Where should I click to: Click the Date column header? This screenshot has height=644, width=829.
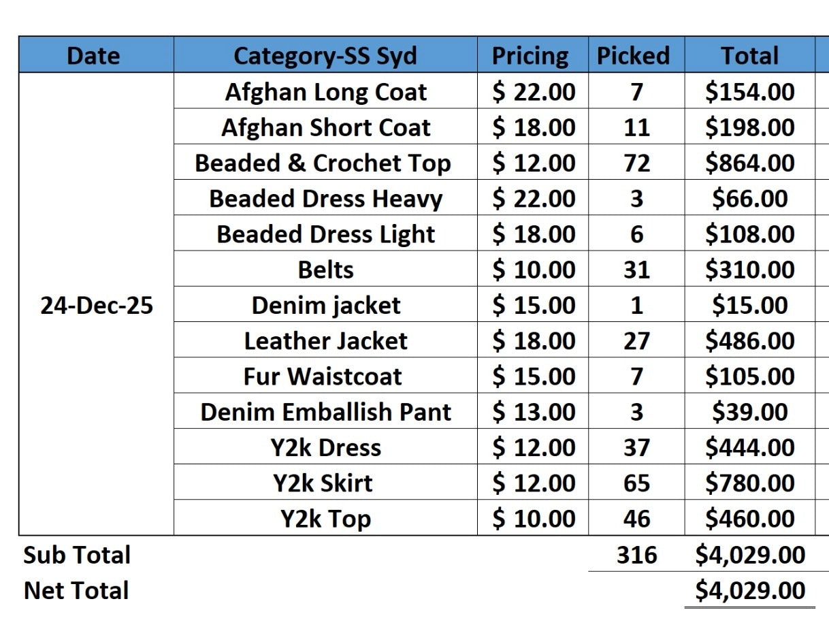95,55
